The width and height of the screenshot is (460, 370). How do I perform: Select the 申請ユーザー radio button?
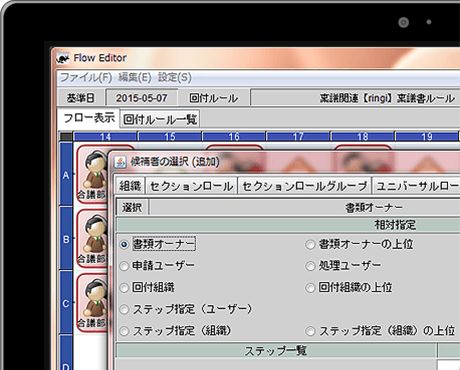(124, 266)
